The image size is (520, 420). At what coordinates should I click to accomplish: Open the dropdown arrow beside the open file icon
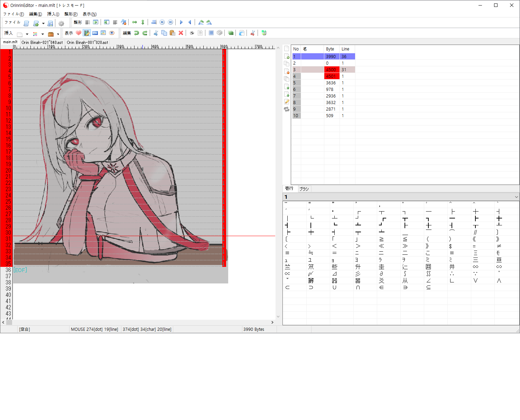click(x=43, y=24)
